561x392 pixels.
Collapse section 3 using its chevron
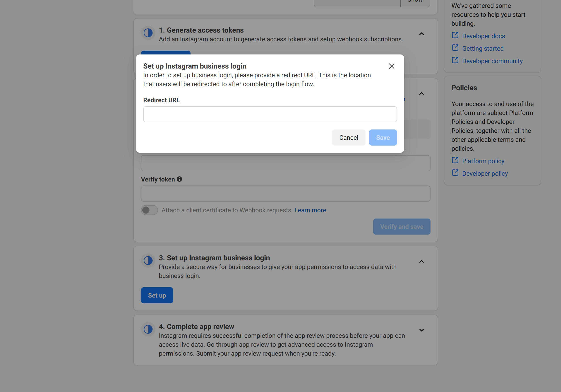(x=422, y=261)
